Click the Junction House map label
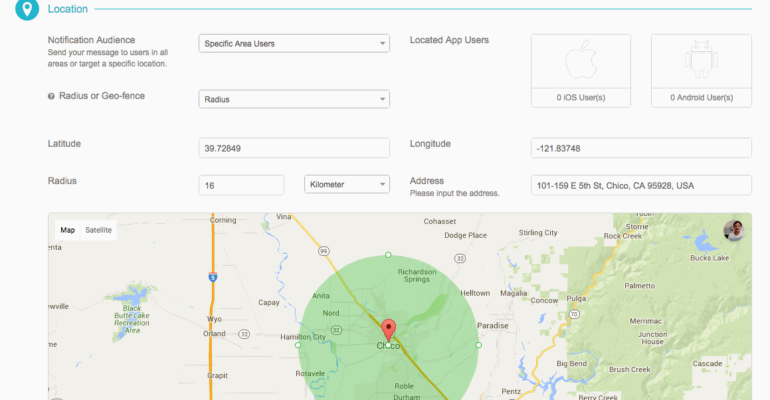Image resolution: width=770 pixels, height=400 pixels. 652,338
